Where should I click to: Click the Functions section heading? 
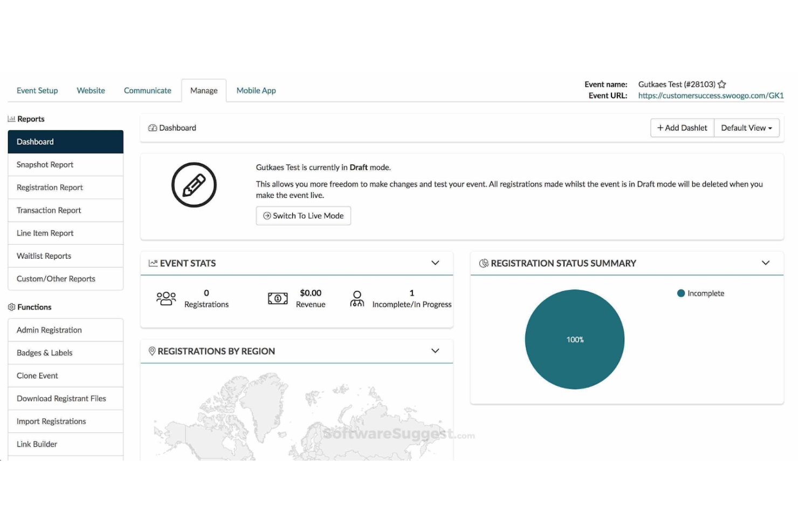(x=35, y=307)
